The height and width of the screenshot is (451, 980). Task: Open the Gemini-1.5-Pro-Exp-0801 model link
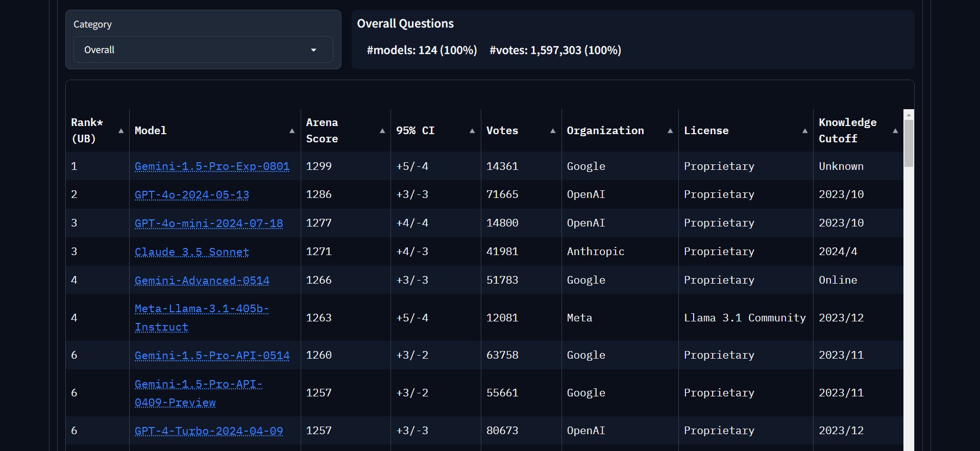[x=212, y=166]
